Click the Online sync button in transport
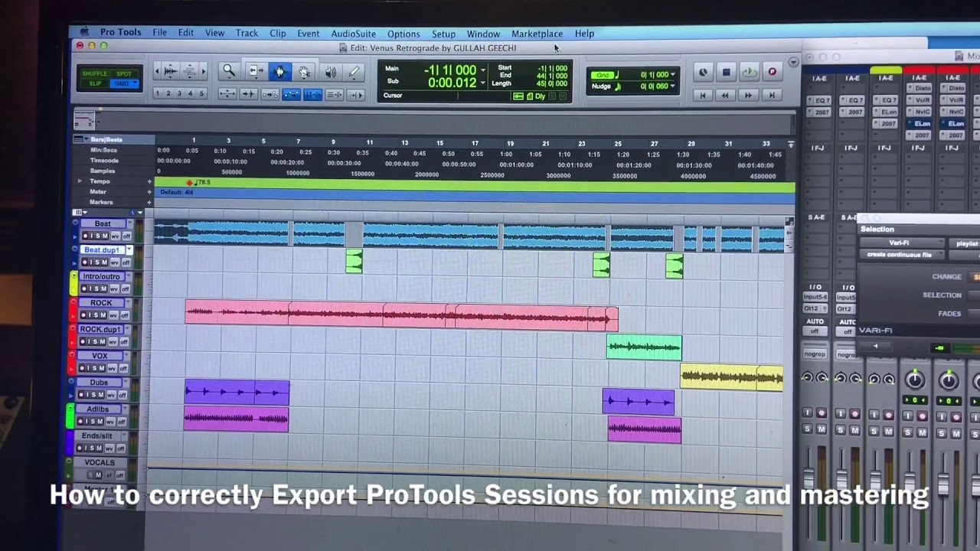980x551 pixels. (x=703, y=72)
